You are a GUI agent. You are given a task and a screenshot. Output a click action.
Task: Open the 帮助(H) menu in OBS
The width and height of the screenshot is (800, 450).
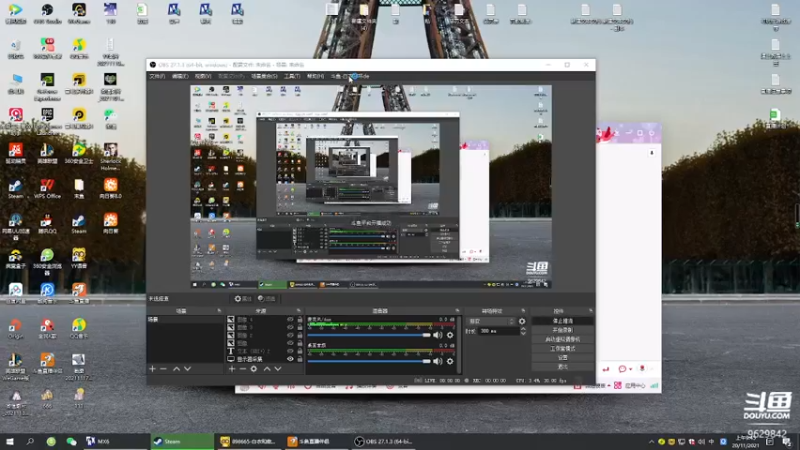pyautogui.click(x=315, y=77)
